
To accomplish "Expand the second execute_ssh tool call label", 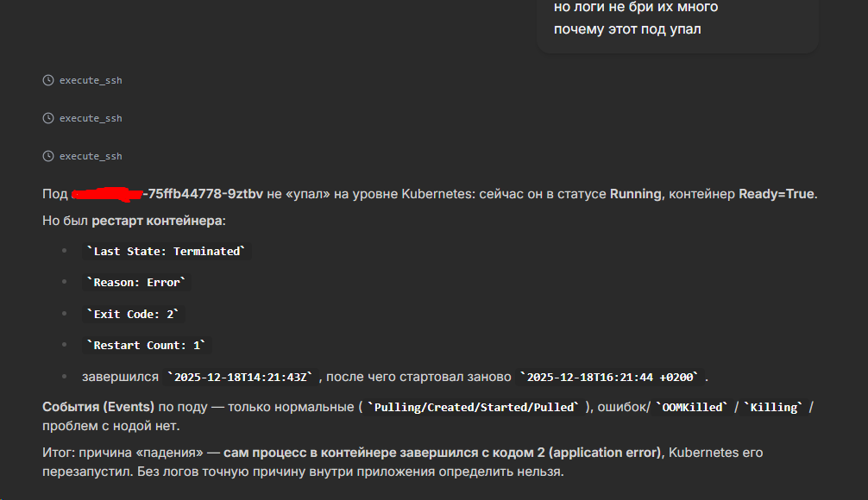I will [x=91, y=118].
